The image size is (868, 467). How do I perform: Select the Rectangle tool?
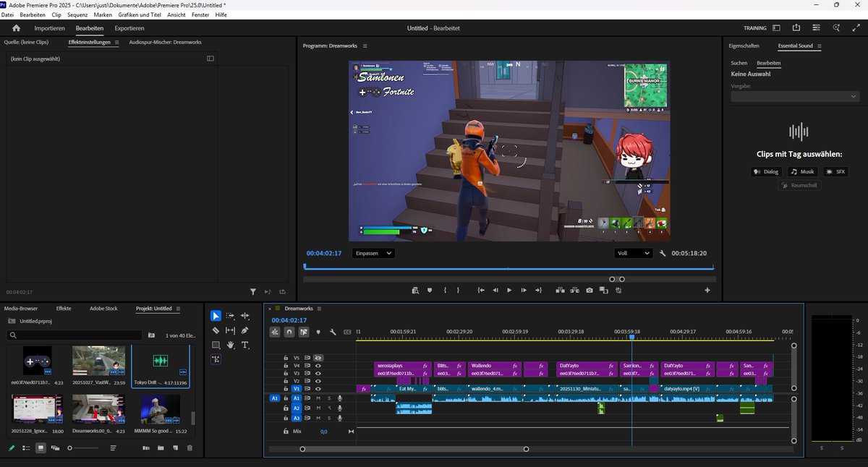pyautogui.click(x=216, y=346)
